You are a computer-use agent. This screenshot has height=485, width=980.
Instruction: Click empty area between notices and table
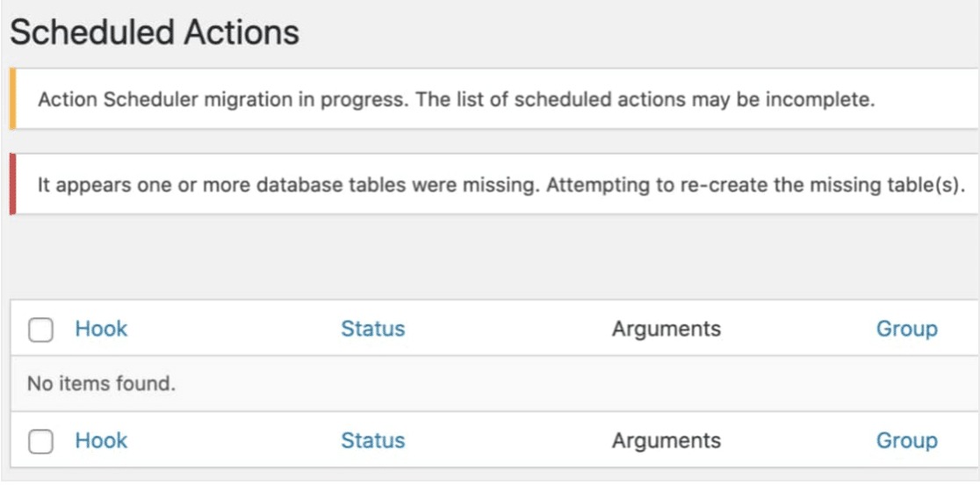click(492, 257)
